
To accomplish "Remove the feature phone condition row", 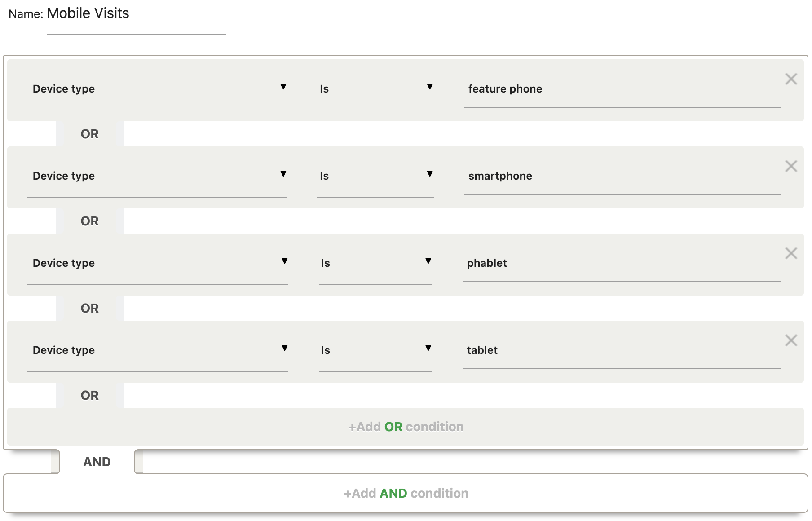I will (791, 79).
